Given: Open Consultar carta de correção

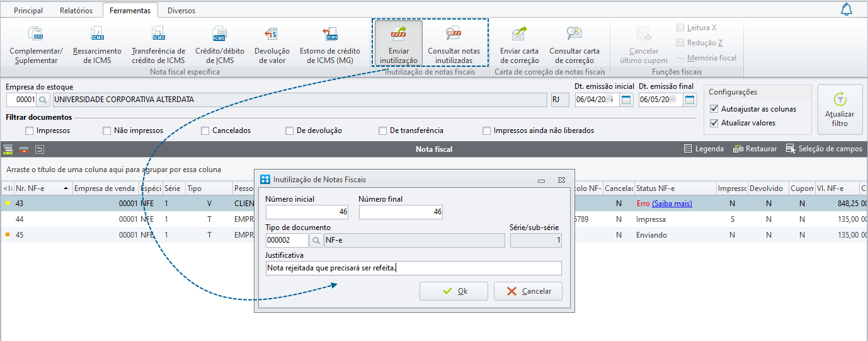Looking at the screenshot, I should tap(574, 45).
